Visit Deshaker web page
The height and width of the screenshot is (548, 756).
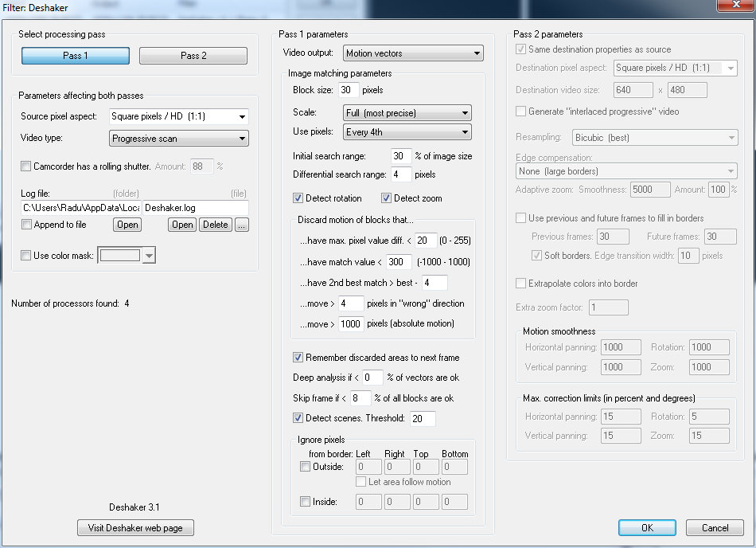click(x=135, y=528)
